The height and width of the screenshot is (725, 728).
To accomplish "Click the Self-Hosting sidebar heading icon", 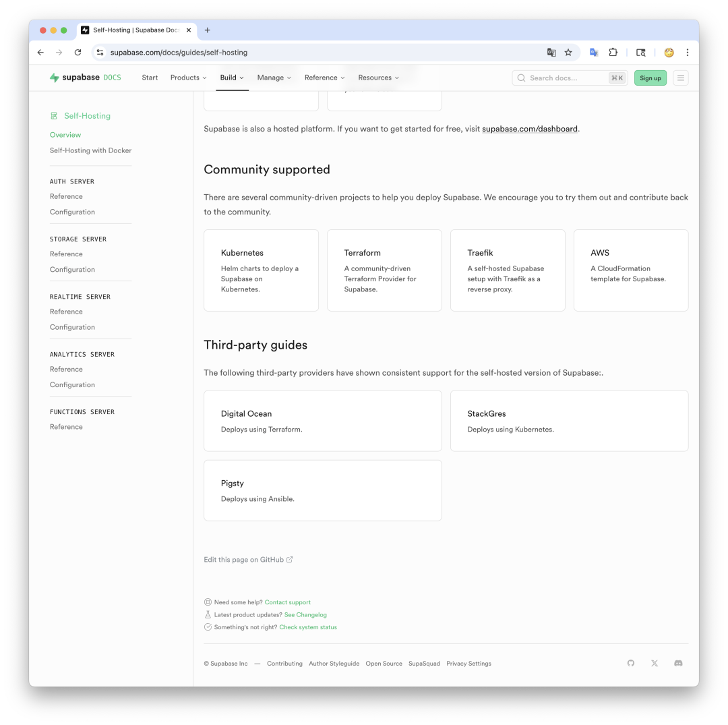I will point(54,115).
